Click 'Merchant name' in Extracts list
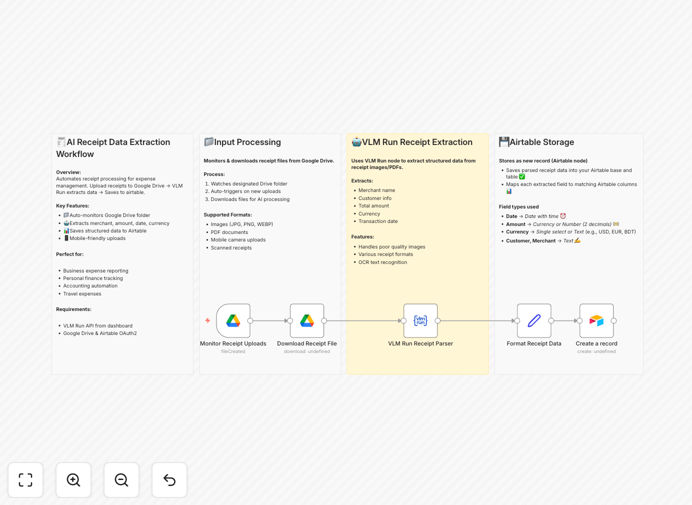The image size is (692, 505). (376, 190)
